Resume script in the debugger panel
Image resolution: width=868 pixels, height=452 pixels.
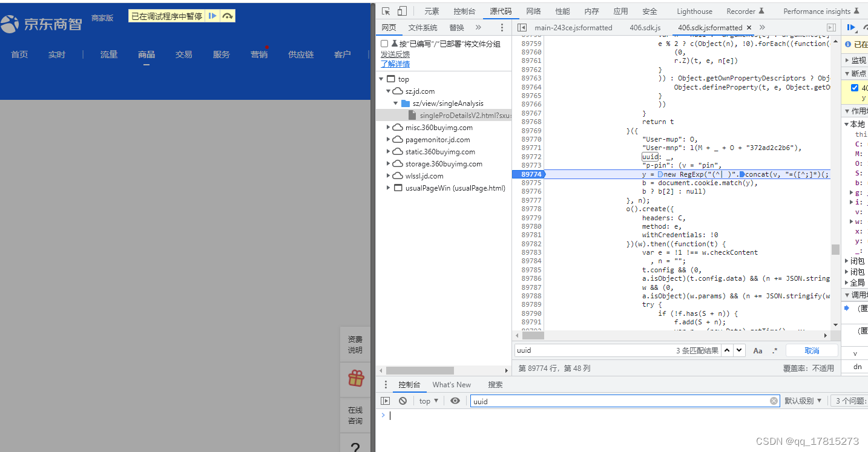point(851,28)
